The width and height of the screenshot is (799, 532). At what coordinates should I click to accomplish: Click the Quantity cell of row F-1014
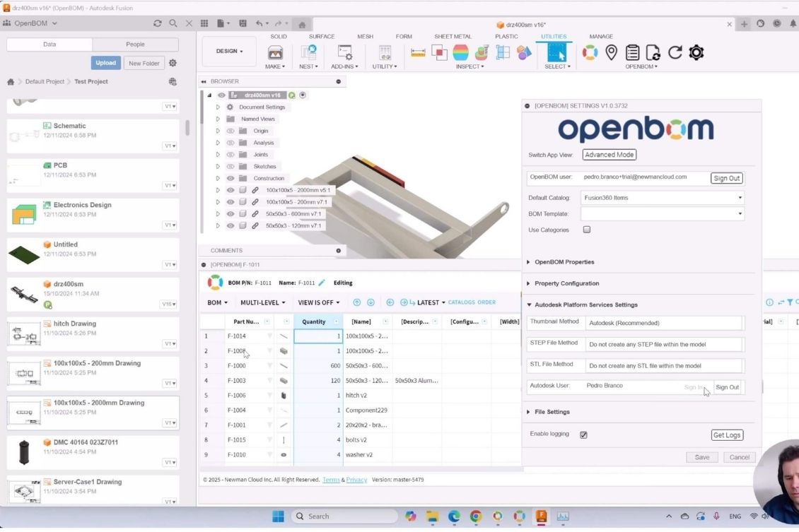click(x=318, y=336)
